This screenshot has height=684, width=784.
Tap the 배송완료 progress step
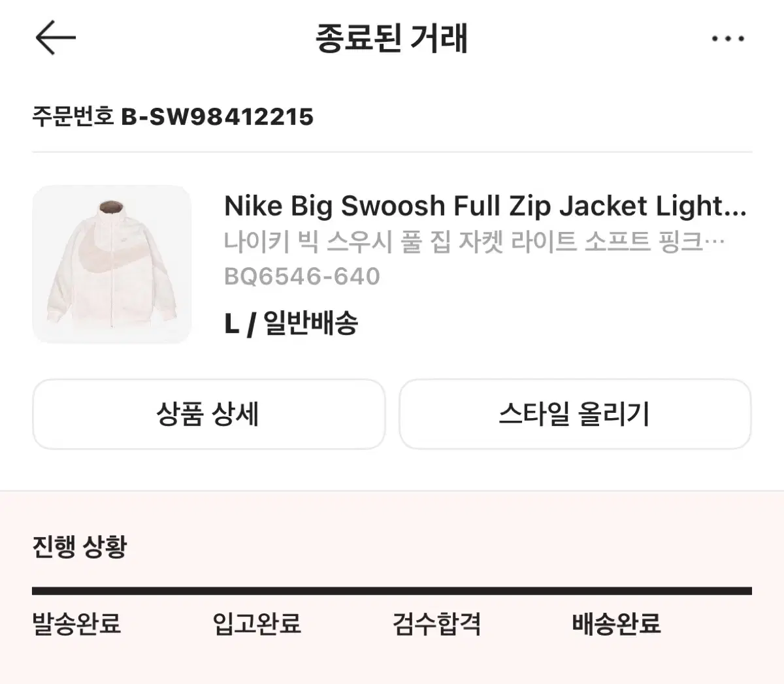(x=615, y=625)
